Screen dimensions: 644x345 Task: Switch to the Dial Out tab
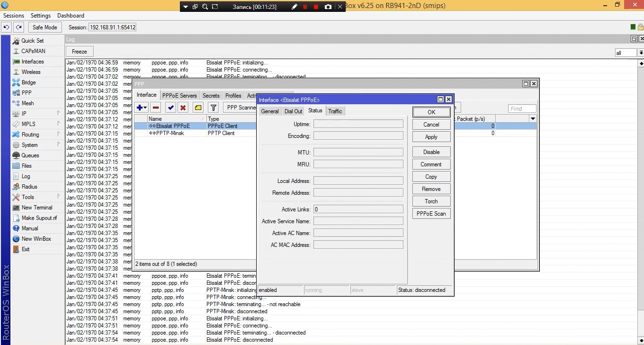click(293, 111)
